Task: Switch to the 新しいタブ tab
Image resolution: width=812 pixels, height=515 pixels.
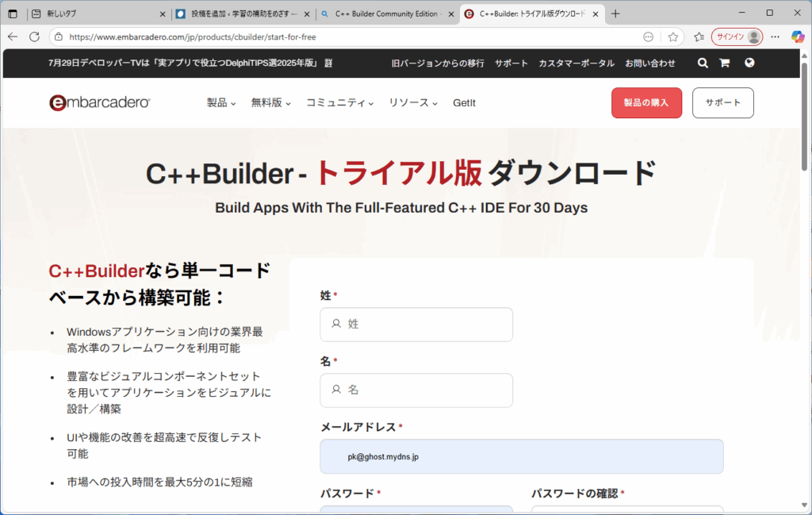Action: pos(98,14)
